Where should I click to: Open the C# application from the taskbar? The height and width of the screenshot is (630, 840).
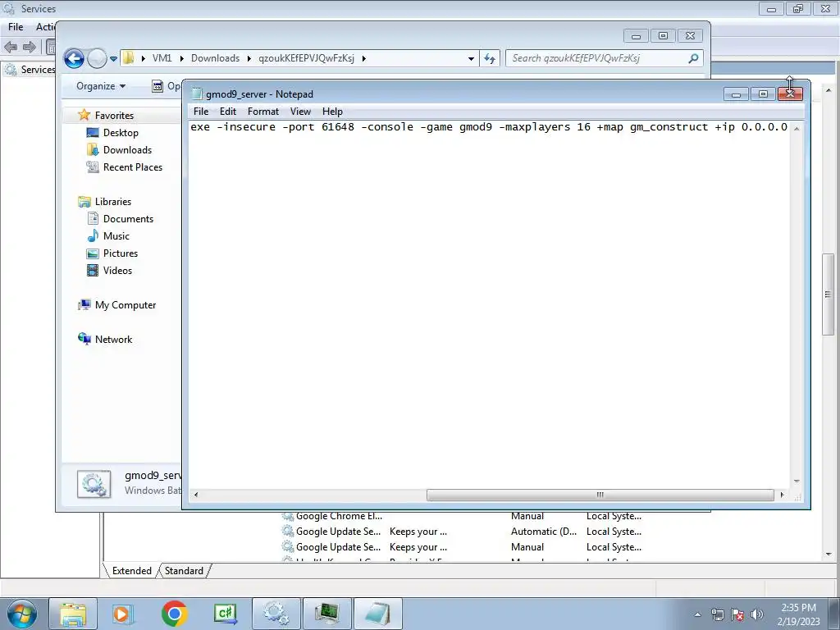pos(225,614)
